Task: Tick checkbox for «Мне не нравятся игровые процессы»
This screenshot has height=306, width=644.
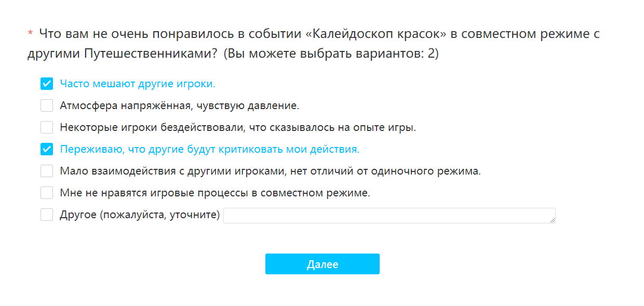Action: [47, 193]
